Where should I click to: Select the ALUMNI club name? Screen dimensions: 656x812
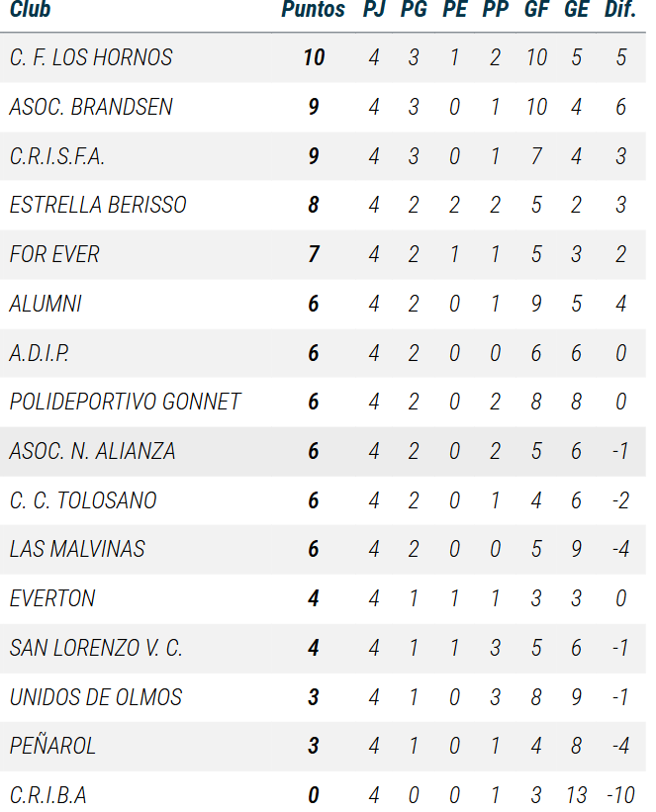pos(46,304)
